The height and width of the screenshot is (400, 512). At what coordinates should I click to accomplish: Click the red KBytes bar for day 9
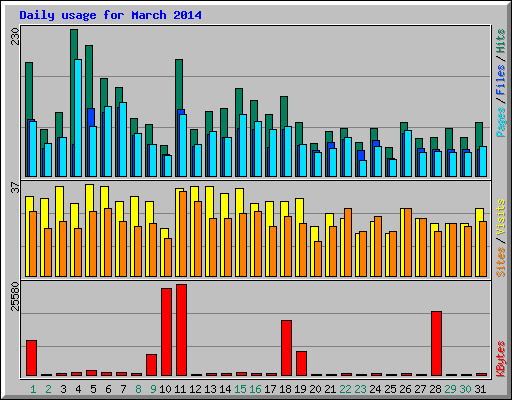click(152, 365)
